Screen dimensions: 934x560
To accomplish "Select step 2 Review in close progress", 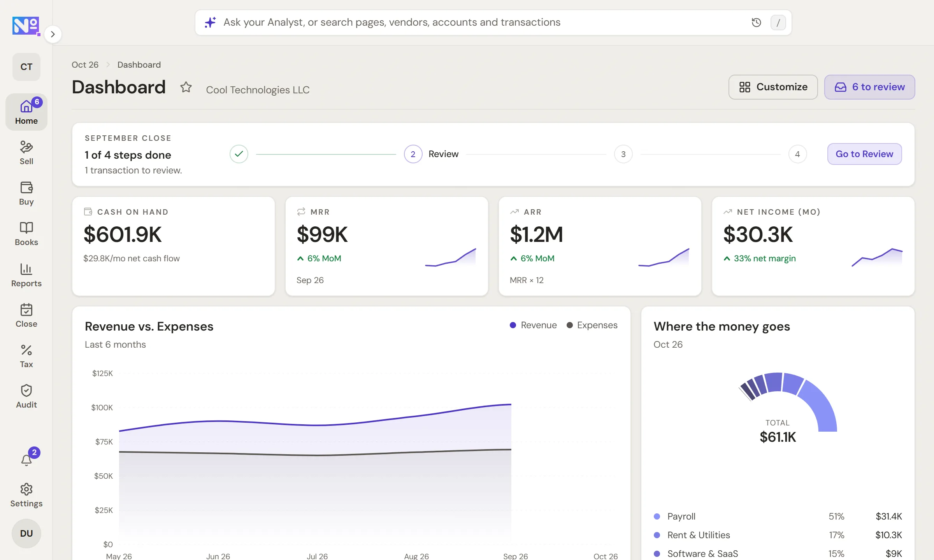I will 431,154.
